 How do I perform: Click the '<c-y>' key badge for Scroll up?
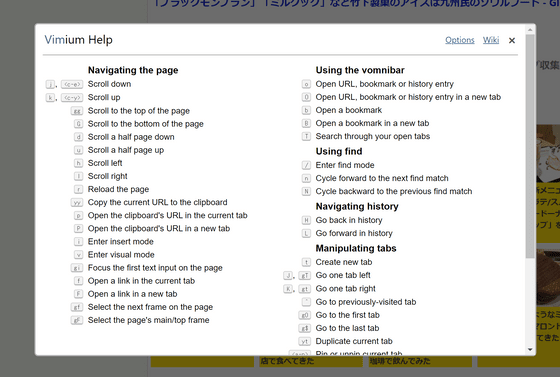click(x=72, y=97)
